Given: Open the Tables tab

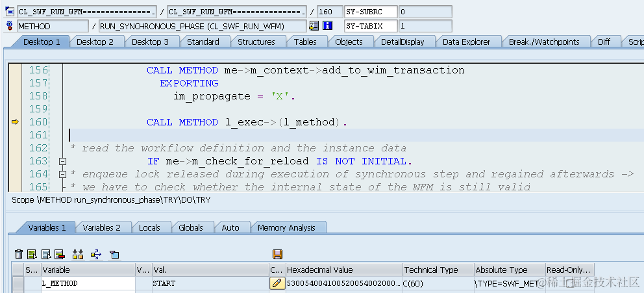Looking at the screenshot, I should point(305,42).
